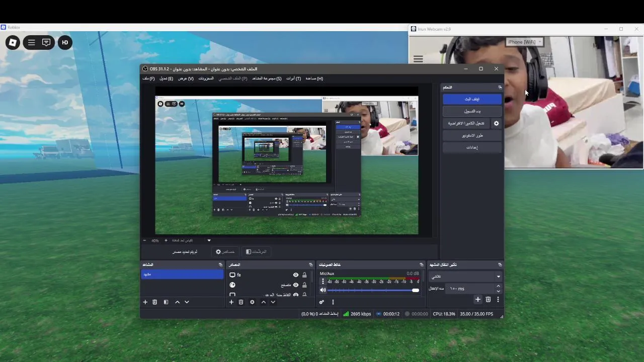Image resolution: width=644 pixels, height=362 pixels.
Task: Move the source down in sources toolbar
Action: coord(273,302)
